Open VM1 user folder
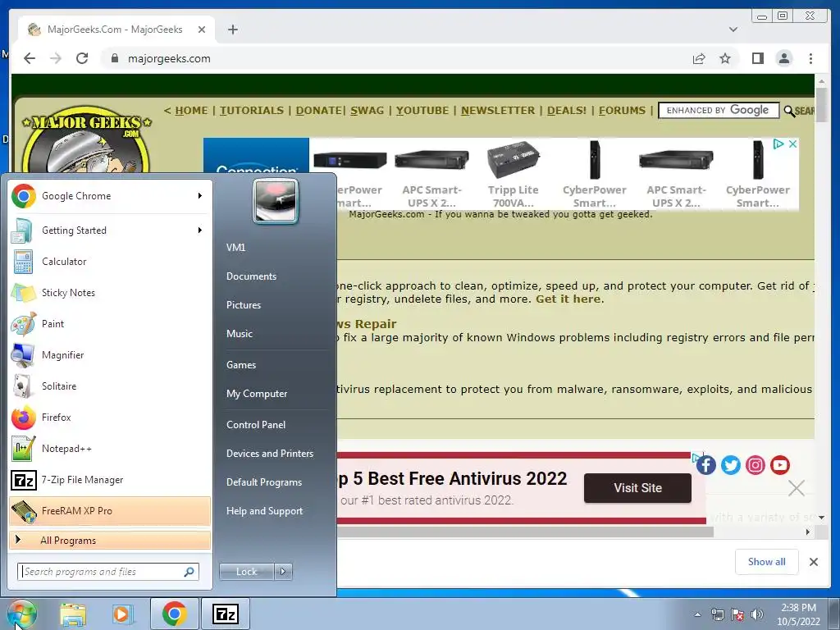This screenshot has height=630, width=840. tap(235, 248)
